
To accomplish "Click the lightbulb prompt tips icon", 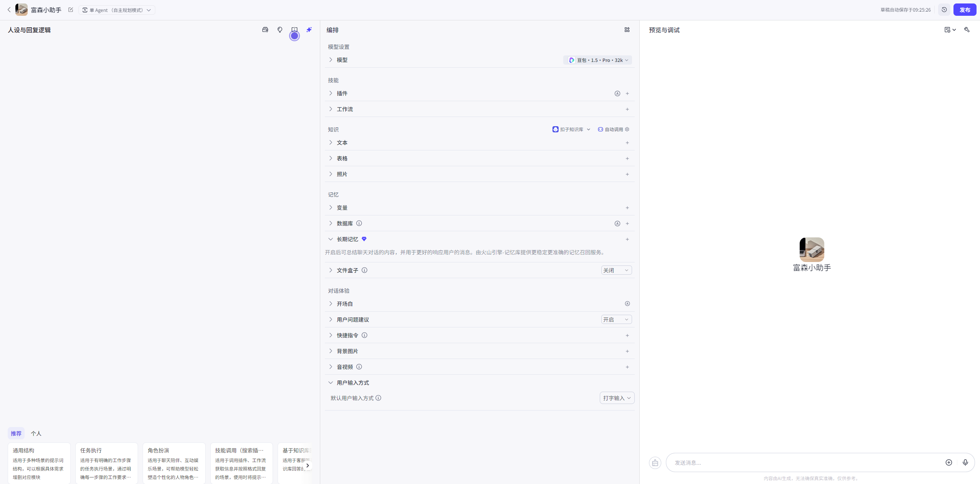I will 280,30.
